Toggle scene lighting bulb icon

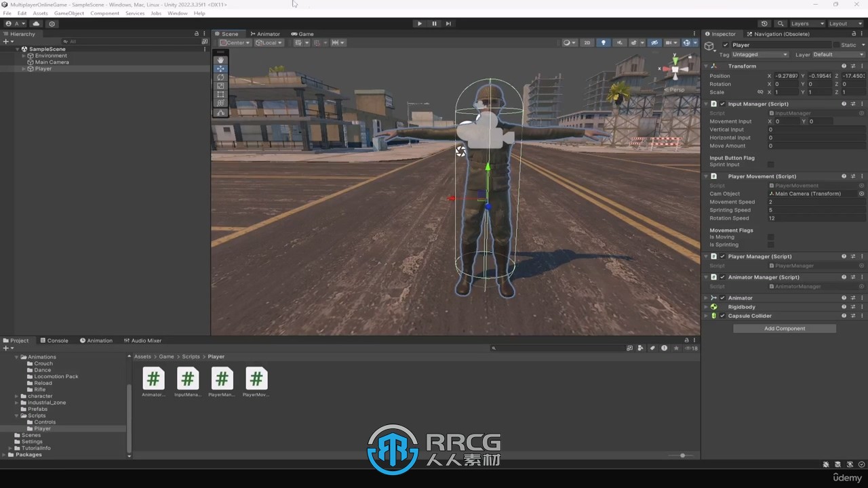pyautogui.click(x=604, y=43)
